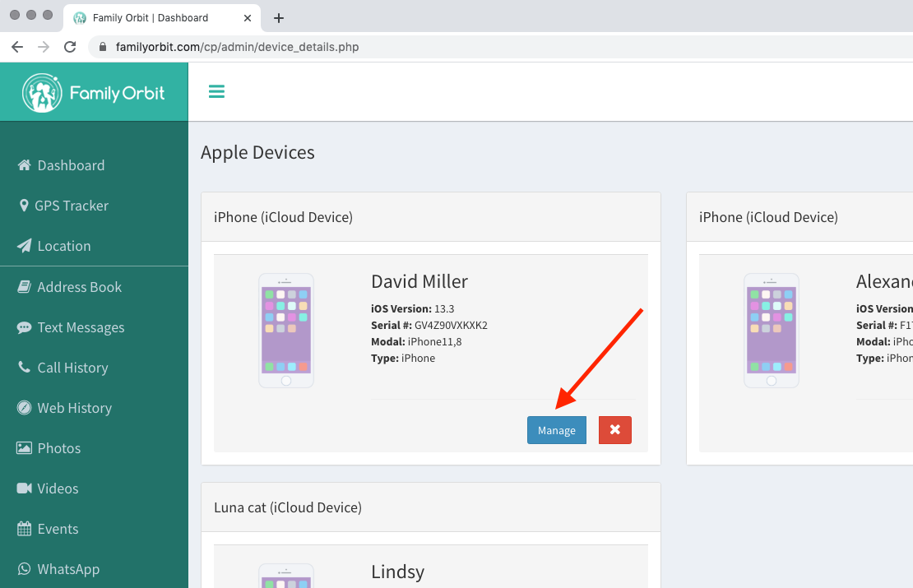Reload the page in the browser
The height and width of the screenshot is (588, 913).
(70, 47)
